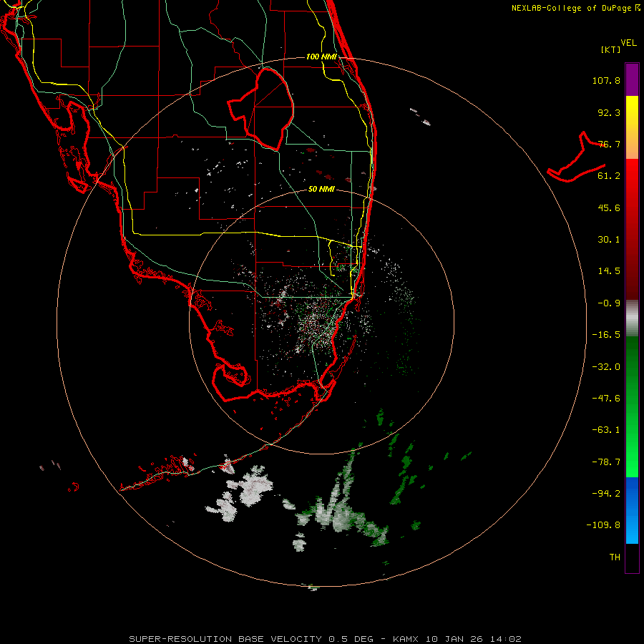Select the 92.3 scale value
Screen dimensions: 644x644
(609, 112)
